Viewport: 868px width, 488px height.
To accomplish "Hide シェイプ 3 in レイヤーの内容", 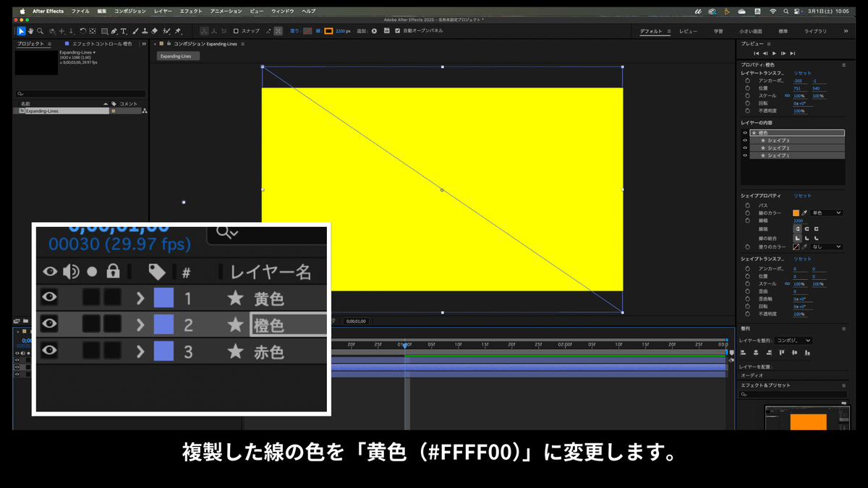I will click(745, 140).
